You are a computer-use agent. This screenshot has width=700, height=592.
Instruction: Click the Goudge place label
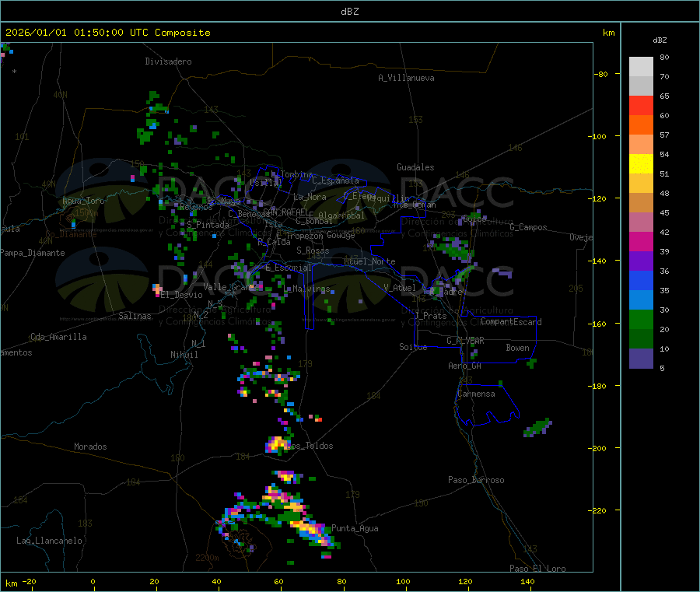pyautogui.click(x=341, y=235)
